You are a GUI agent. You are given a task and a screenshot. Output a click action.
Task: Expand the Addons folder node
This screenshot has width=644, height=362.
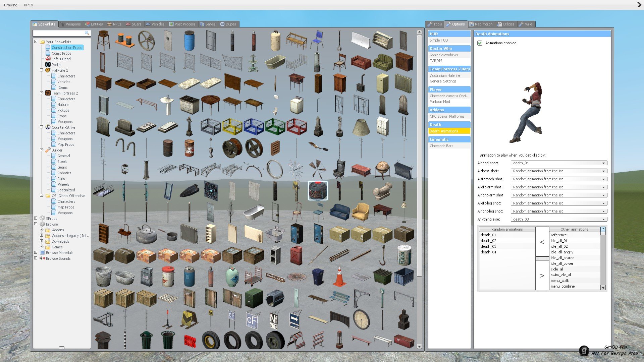(42, 230)
